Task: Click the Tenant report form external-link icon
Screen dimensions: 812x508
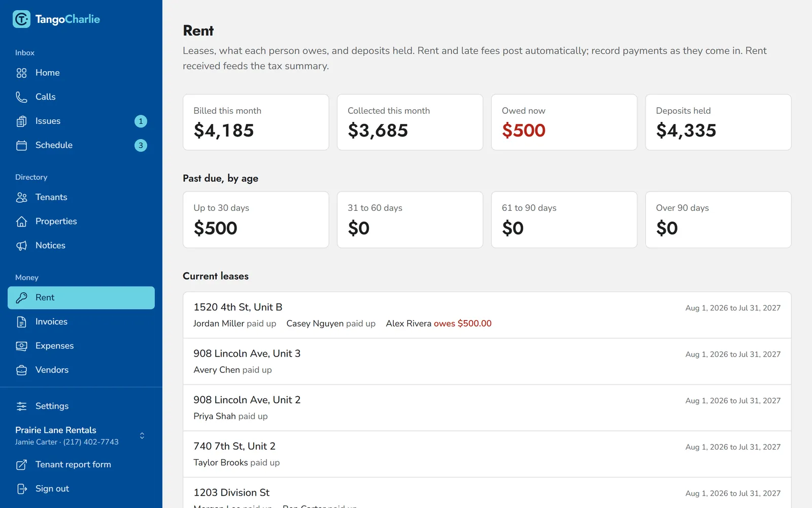Action: (21, 464)
